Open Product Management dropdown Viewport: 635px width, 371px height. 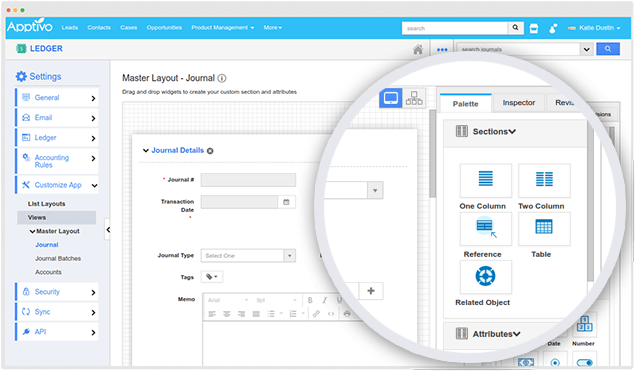[223, 28]
